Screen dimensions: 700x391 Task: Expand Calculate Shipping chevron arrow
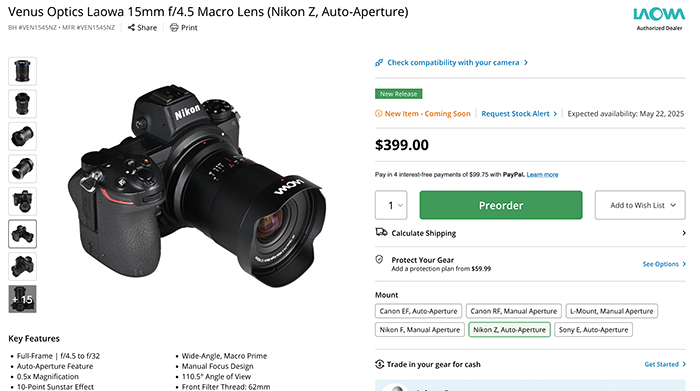pyautogui.click(x=683, y=233)
